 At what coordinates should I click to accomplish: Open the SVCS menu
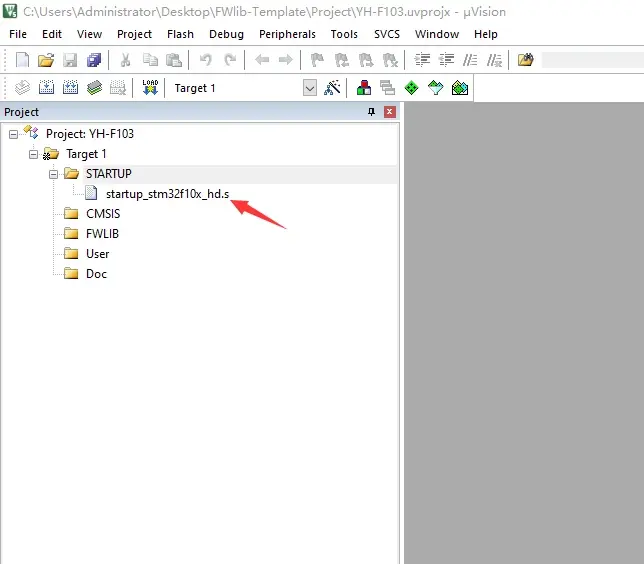pyautogui.click(x=387, y=34)
